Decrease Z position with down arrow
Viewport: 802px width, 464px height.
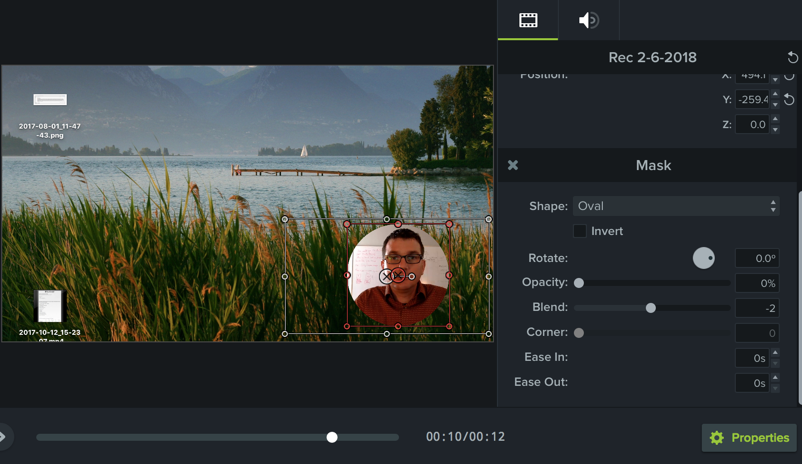tap(775, 129)
